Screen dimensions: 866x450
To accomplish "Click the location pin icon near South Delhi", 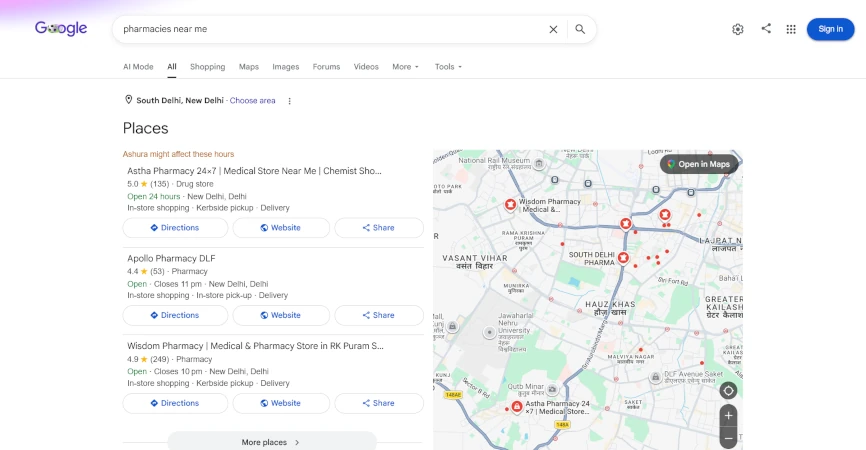I will click(128, 100).
